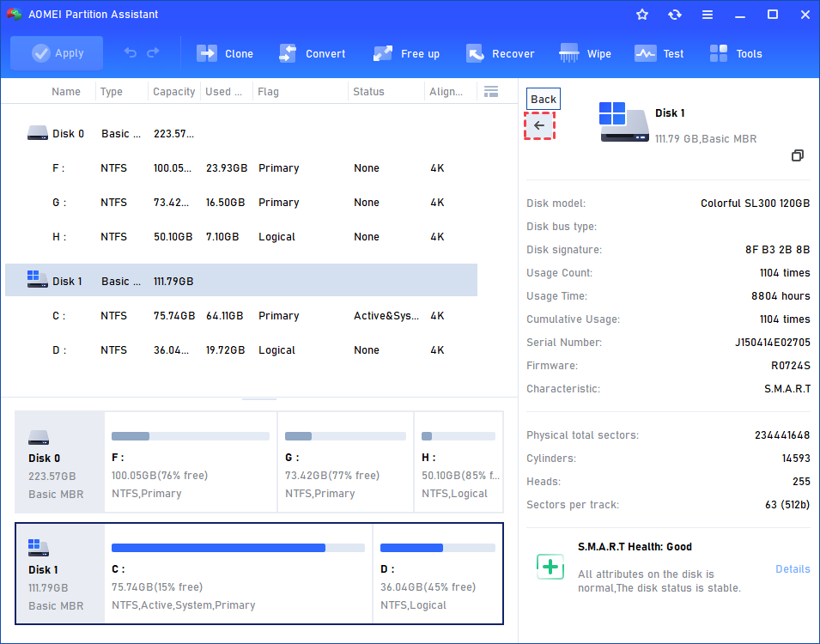The height and width of the screenshot is (644, 820).
Task: Select the G: partition row
Action: 241,203
